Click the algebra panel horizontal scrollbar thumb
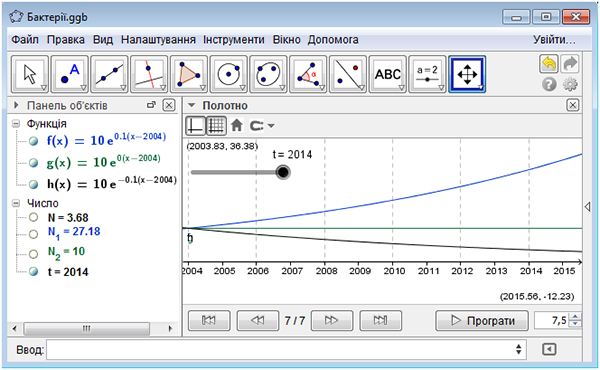 [x=86, y=328]
